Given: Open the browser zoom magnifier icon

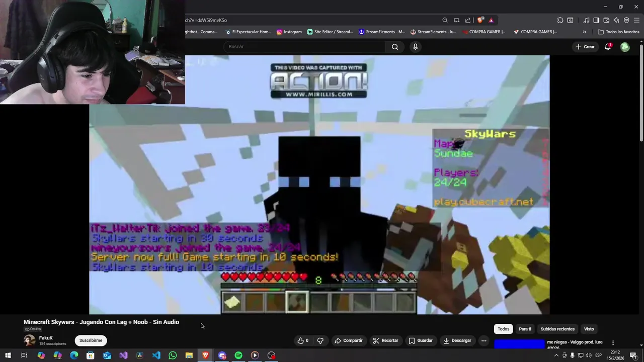Looking at the screenshot, I should tap(445, 20).
